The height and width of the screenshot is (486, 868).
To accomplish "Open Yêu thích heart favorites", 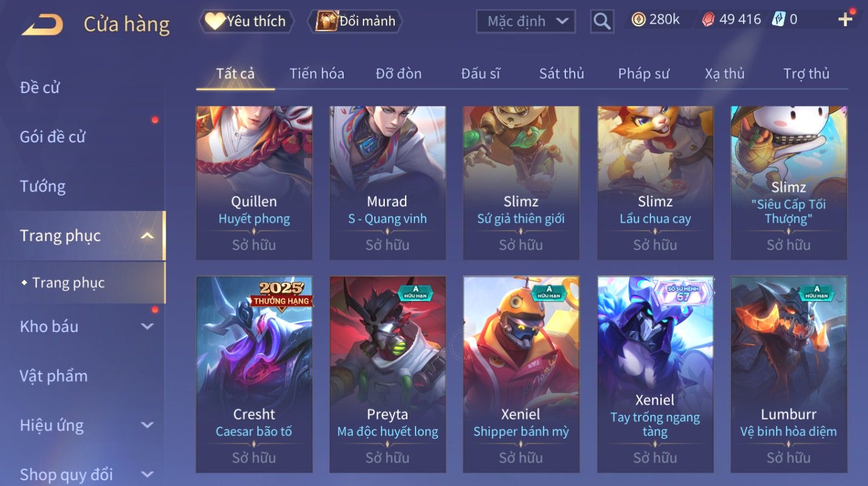I will coord(247,21).
